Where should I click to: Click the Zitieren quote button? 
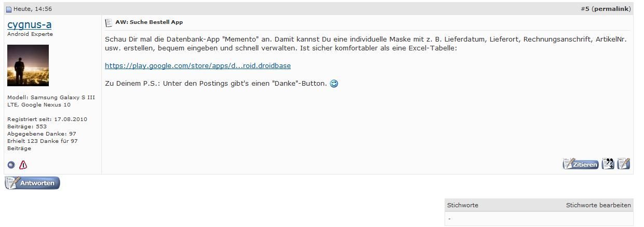click(x=581, y=164)
